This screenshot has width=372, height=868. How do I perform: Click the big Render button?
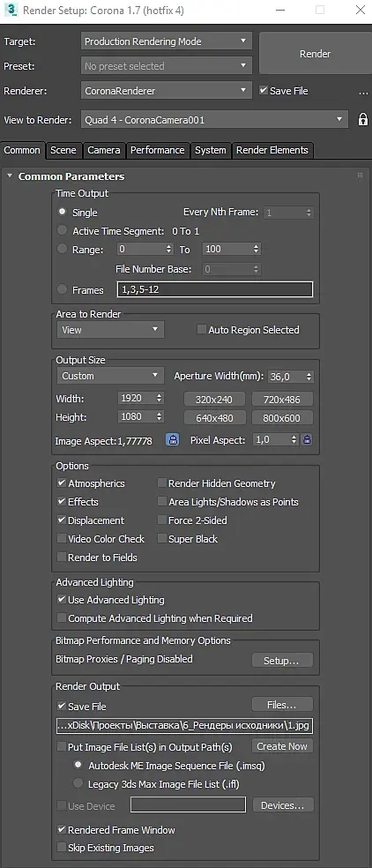(x=315, y=54)
